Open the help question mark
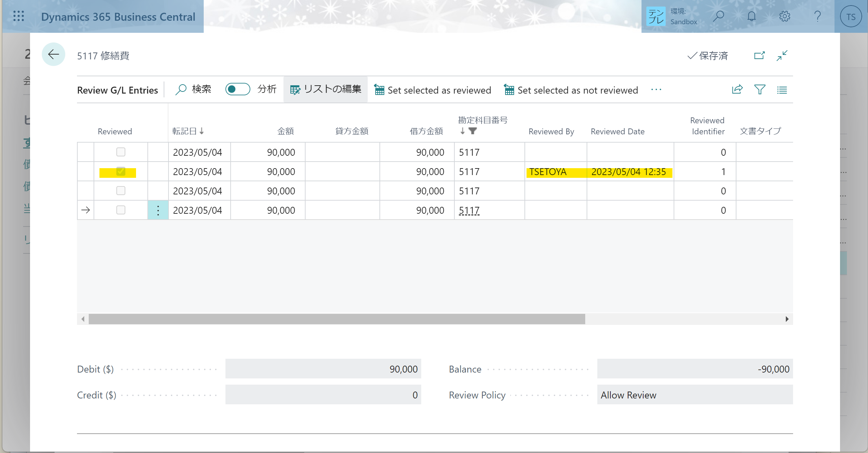The image size is (868, 453). (817, 16)
